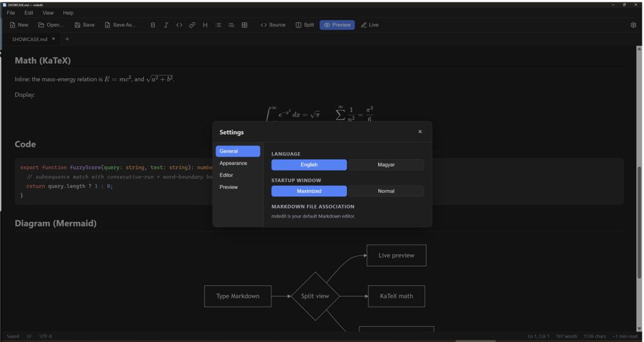Insert a task list from the toolbar
The height and width of the screenshot is (342, 644).
[231, 25]
